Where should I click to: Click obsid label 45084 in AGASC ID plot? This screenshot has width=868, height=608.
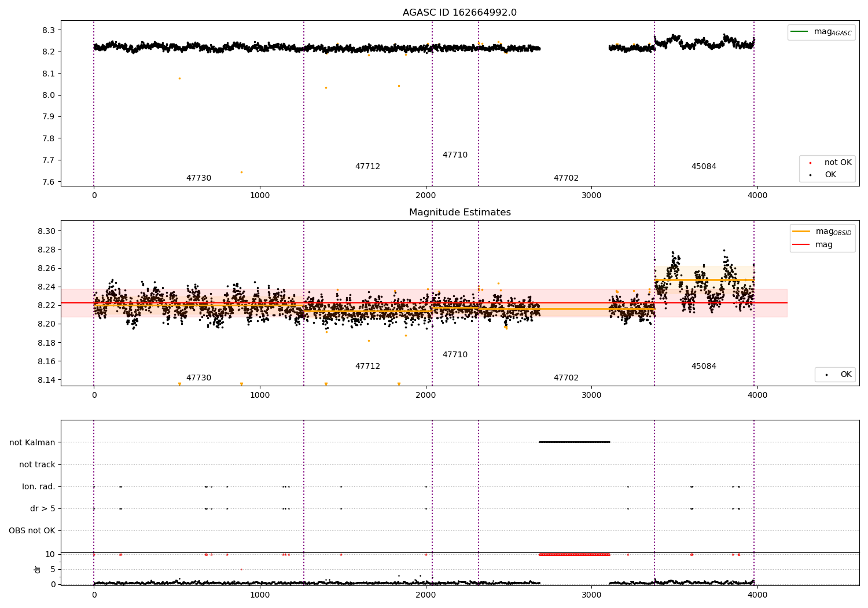[x=704, y=167]
